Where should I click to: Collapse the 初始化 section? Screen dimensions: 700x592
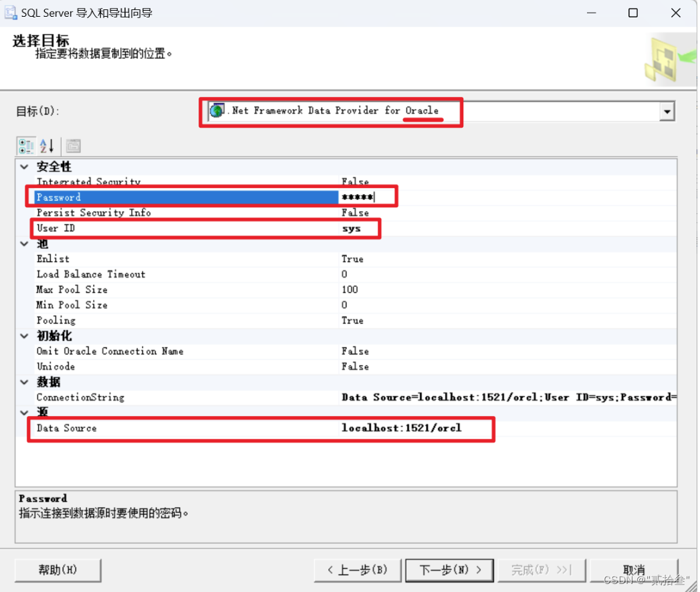pyautogui.click(x=24, y=336)
